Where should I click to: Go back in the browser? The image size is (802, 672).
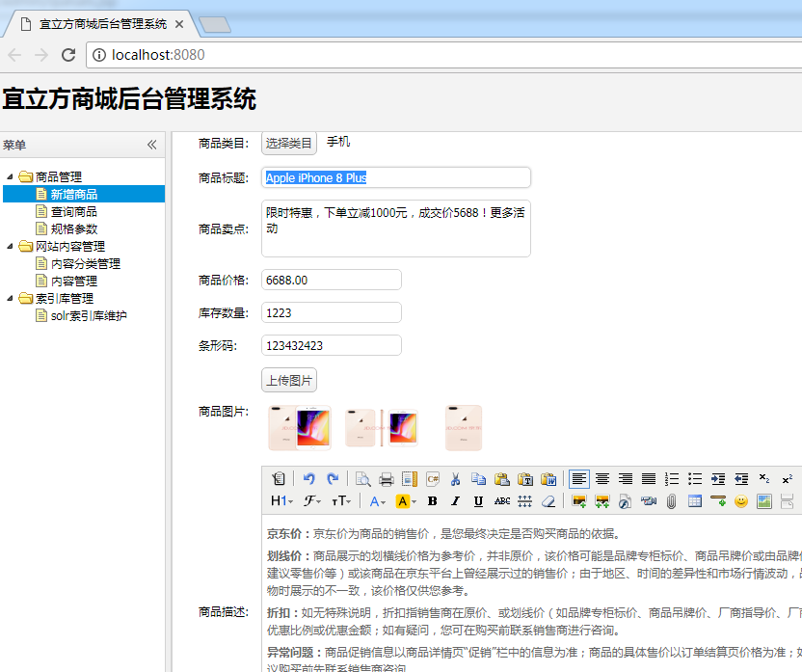(x=14, y=55)
